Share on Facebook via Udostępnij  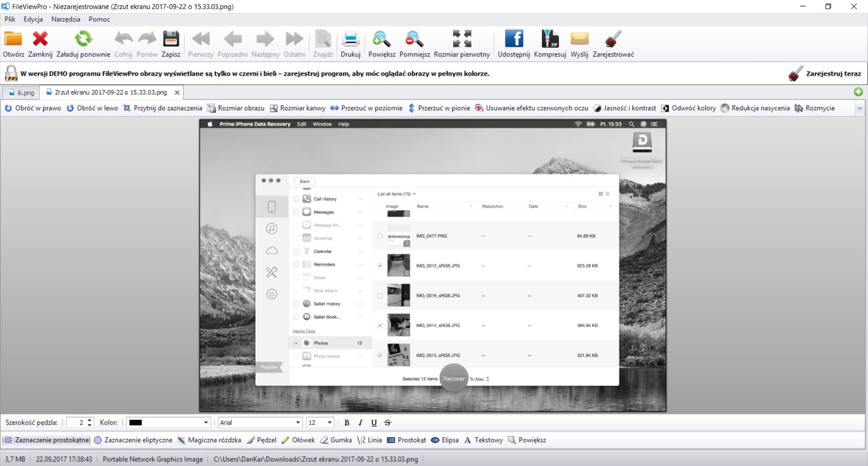tap(514, 43)
